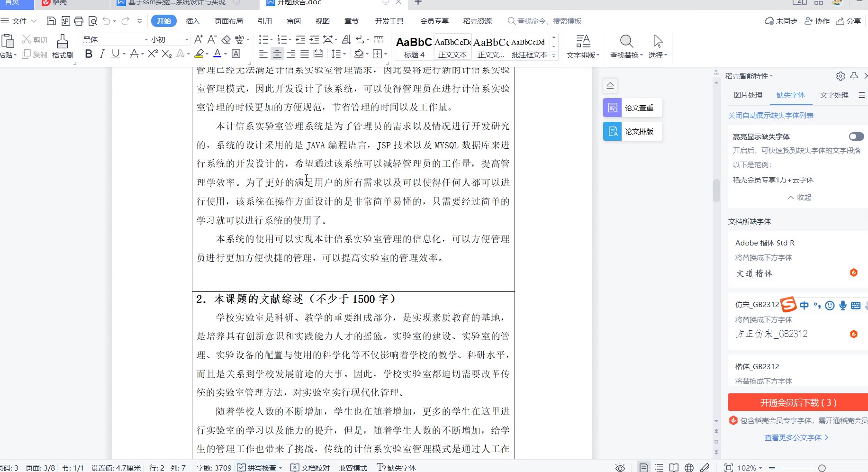The width and height of the screenshot is (868, 472).
Task: Click the italic formatting icon
Action: point(102,54)
